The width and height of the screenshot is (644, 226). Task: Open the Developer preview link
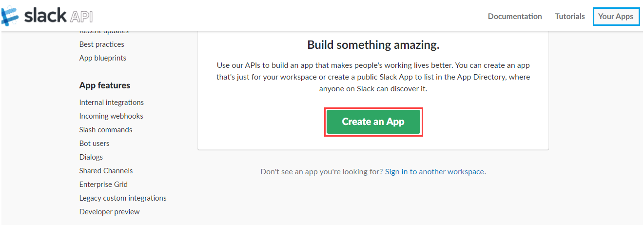click(x=109, y=212)
